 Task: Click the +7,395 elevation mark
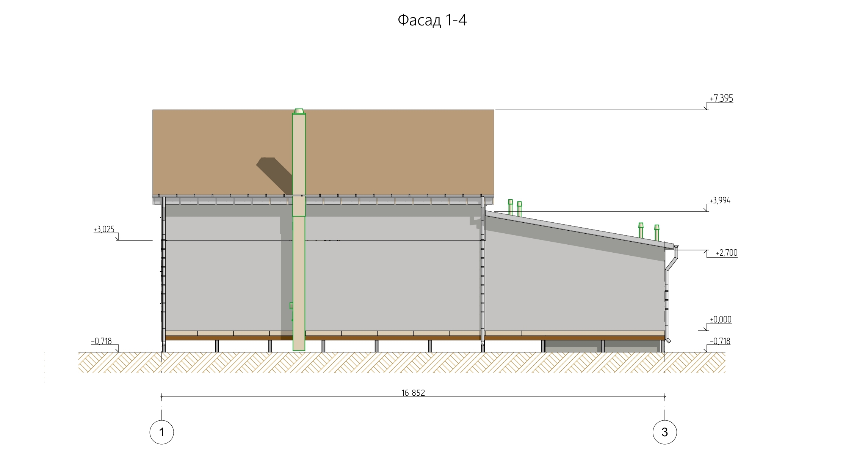point(721,99)
